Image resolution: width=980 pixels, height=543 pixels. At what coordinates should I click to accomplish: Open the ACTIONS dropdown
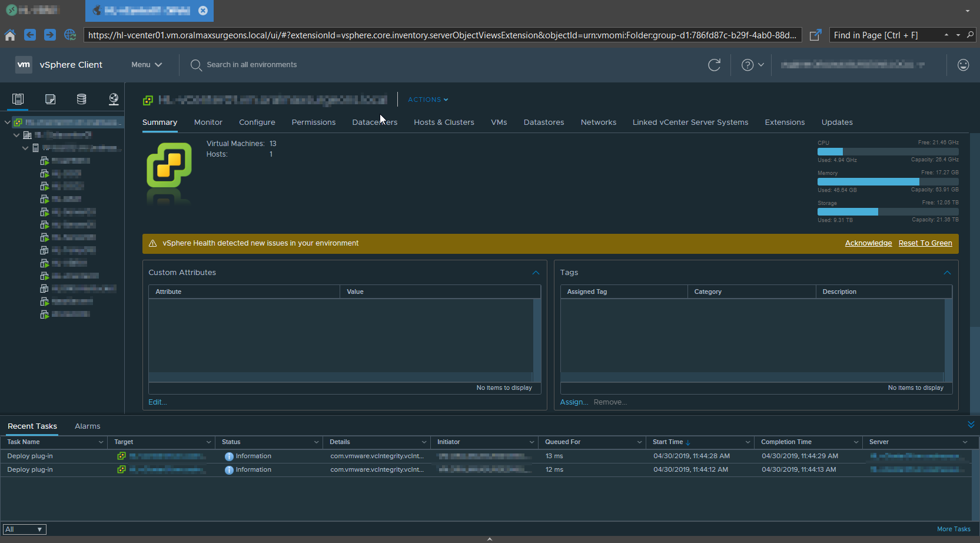pos(428,100)
